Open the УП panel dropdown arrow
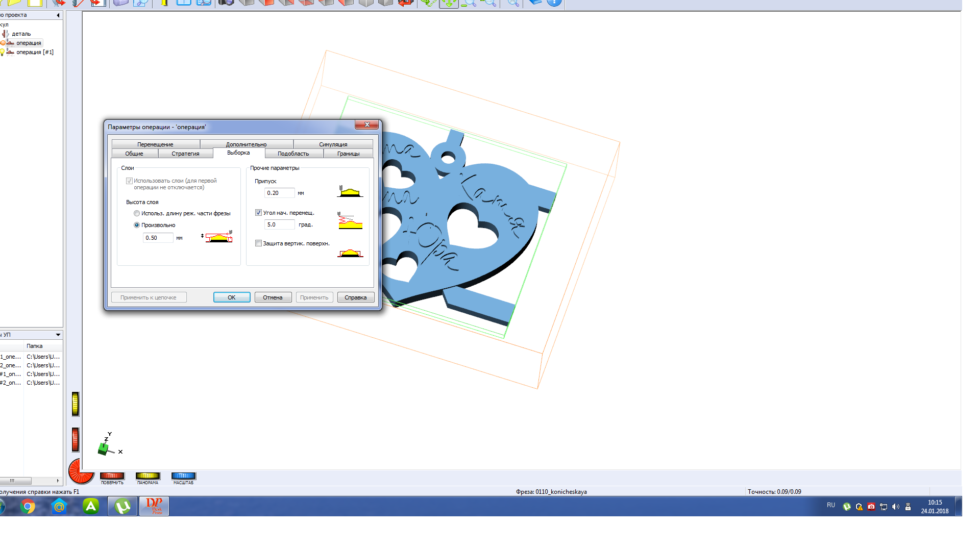The width and height of the screenshot is (980, 551). click(x=58, y=335)
